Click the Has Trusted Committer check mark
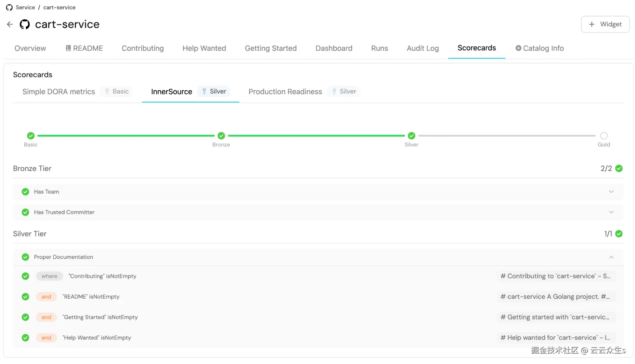This screenshot has height=364, width=635. pyautogui.click(x=25, y=212)
